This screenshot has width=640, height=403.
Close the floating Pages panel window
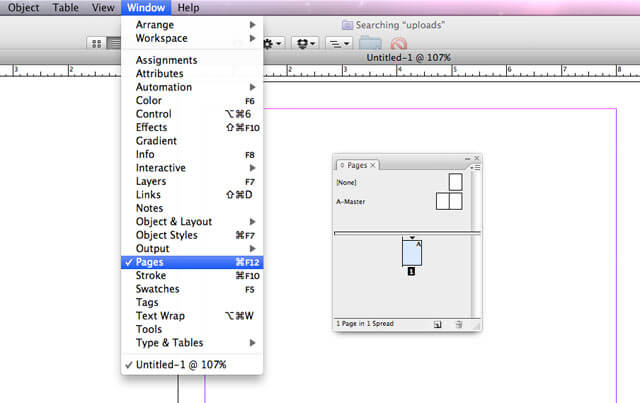coord(476,158)
